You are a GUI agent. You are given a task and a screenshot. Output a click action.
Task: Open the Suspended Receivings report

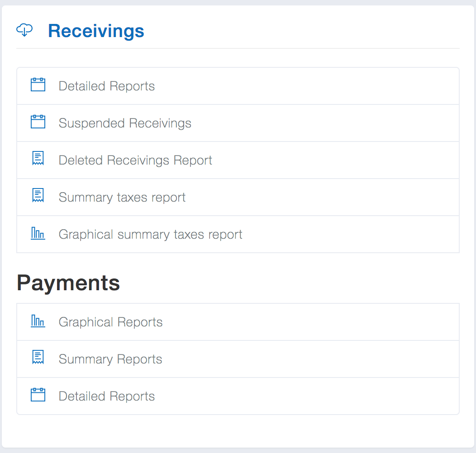125,123
